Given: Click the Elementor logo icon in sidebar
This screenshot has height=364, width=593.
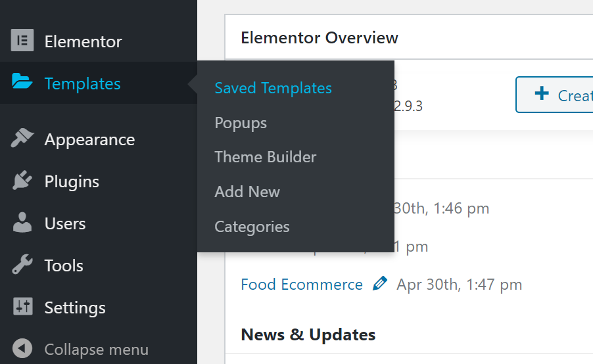Looking at the screenshot, I should pyautogui.click(x=22, y=40).
